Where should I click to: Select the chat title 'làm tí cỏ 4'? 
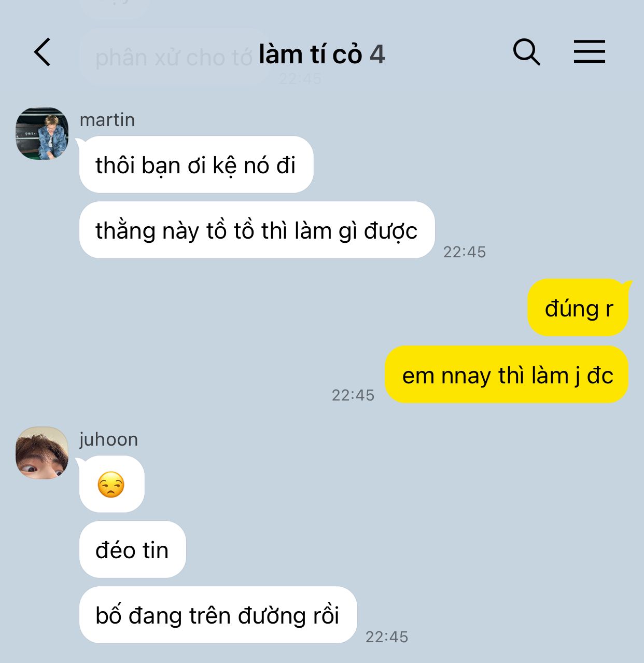(321, 54)
